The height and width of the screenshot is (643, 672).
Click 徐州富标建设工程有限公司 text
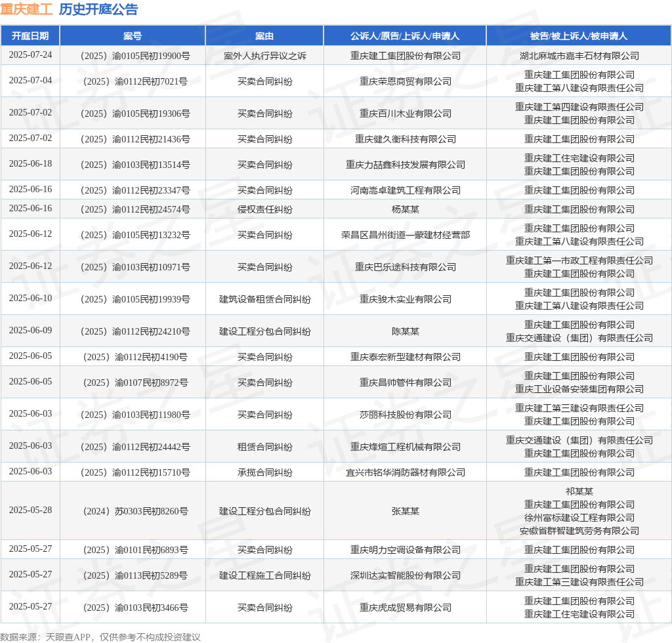pyautogui.click(x=579, y=518)
